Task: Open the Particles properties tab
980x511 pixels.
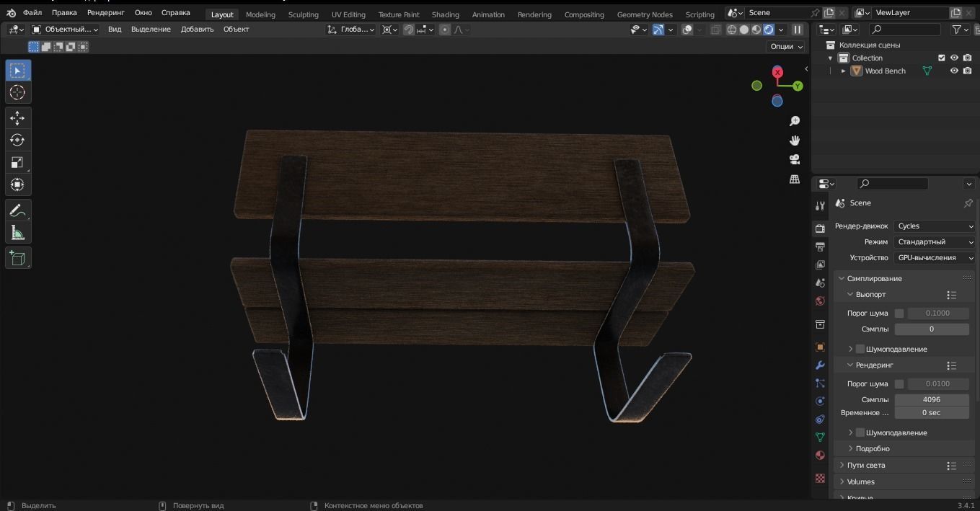Action: click(820, 383)
